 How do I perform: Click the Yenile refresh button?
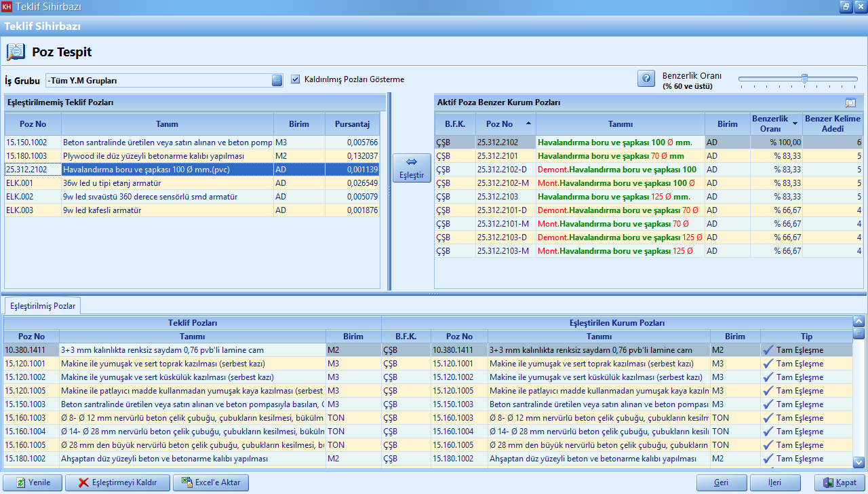point(34,482)
